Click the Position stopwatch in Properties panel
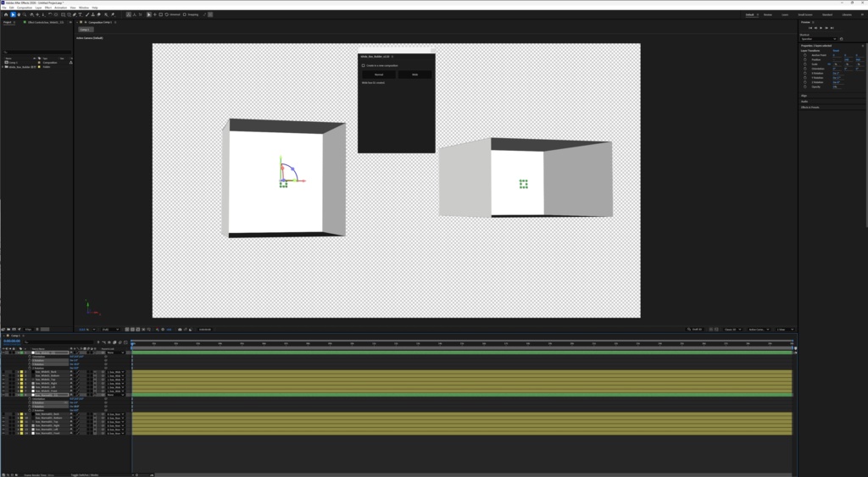868x477 pixels. [805, 60]
